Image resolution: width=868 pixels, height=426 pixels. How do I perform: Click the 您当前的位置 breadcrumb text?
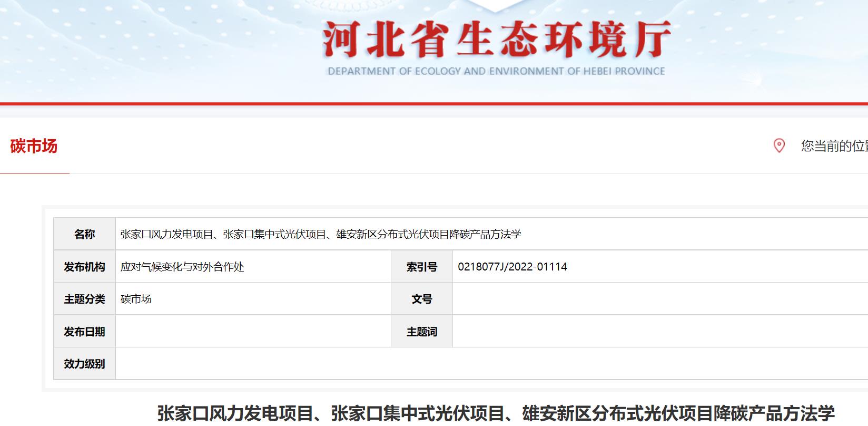point(834,146)
